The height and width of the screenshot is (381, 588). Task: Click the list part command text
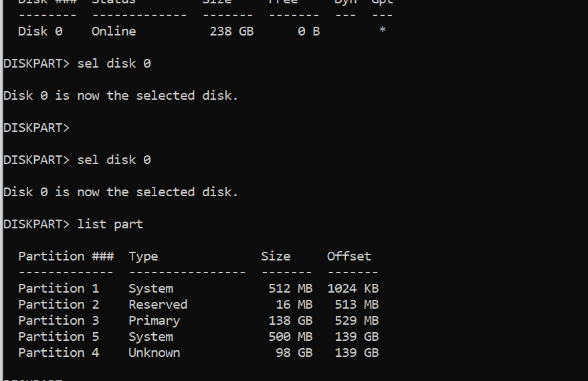point(110,224)
